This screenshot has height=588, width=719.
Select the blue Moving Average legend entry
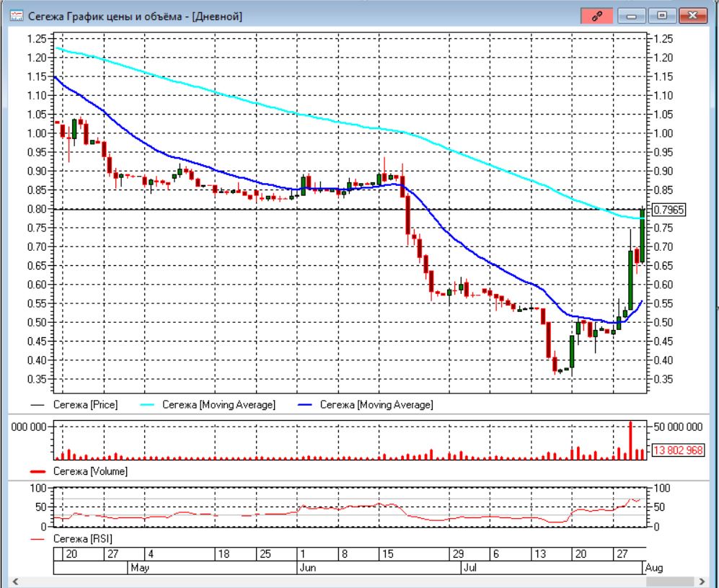coord(365,405)
